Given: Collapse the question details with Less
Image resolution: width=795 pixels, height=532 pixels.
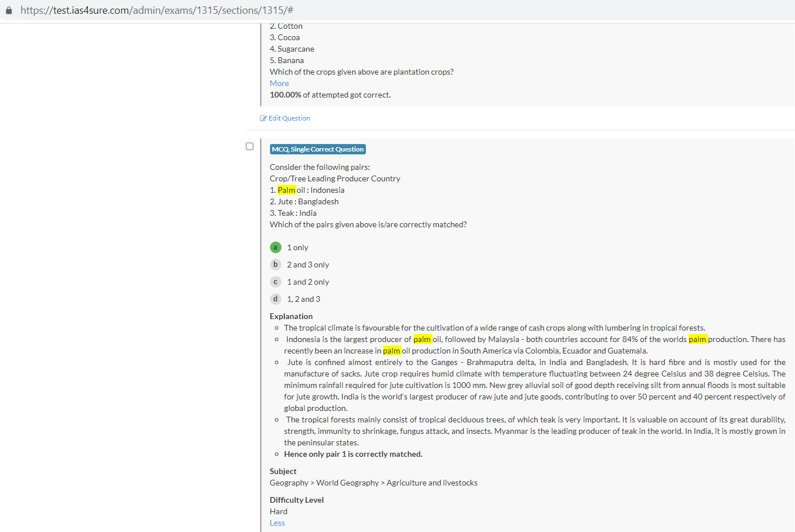Looking at the screenshot, I should pos(277,523).
